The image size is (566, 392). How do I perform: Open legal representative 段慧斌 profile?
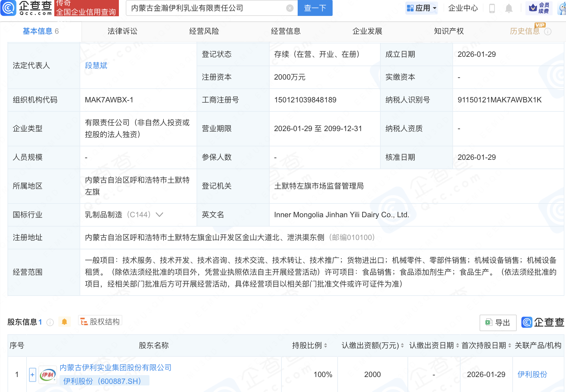click(x=96, y=66)
